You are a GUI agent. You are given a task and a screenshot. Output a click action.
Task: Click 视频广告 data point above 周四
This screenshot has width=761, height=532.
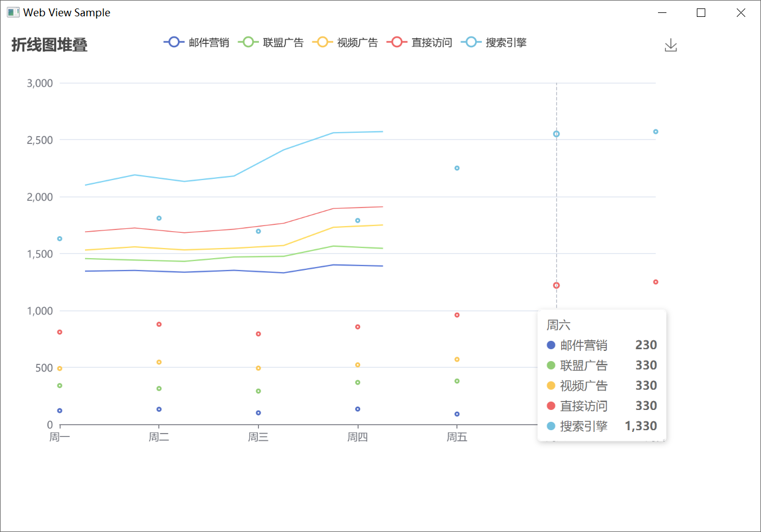[x=357, y=365]
